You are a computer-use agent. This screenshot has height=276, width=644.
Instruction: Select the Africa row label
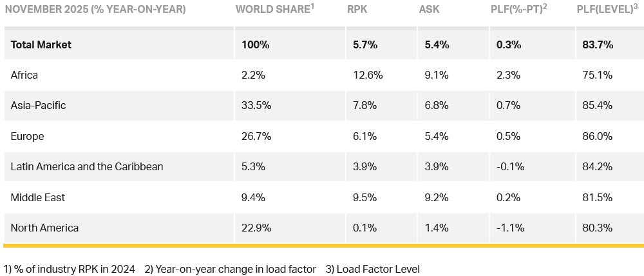(x=24, y=75)
